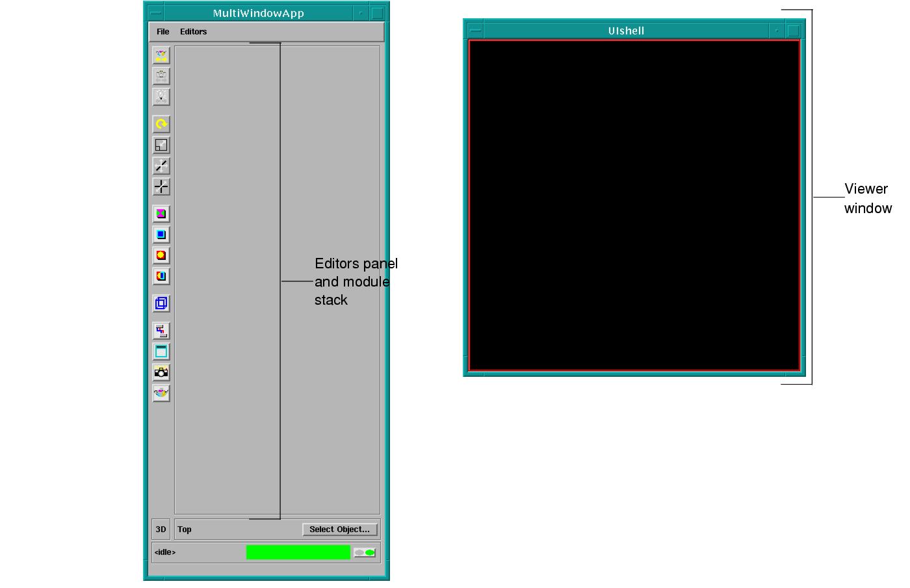
Task: Click the camera icon in toolbar
Action: tap(161, 372)
